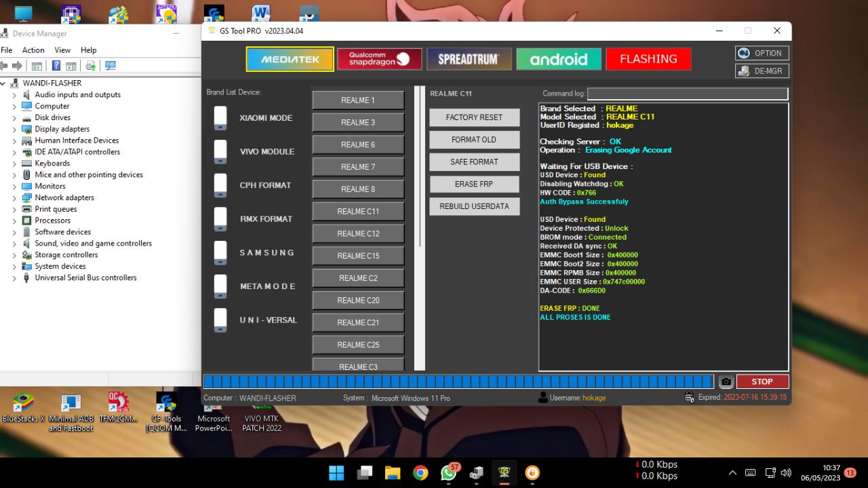Open DE-MGR device manager button
Screen dimensions: 868x488
pyautogui.click(x=762, y=71)
